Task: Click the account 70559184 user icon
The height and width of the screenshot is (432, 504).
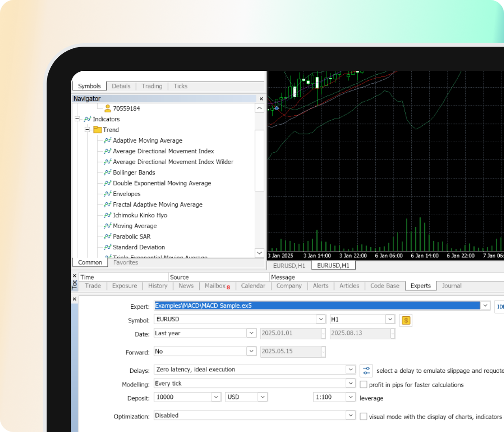Action: click(107, 108)
